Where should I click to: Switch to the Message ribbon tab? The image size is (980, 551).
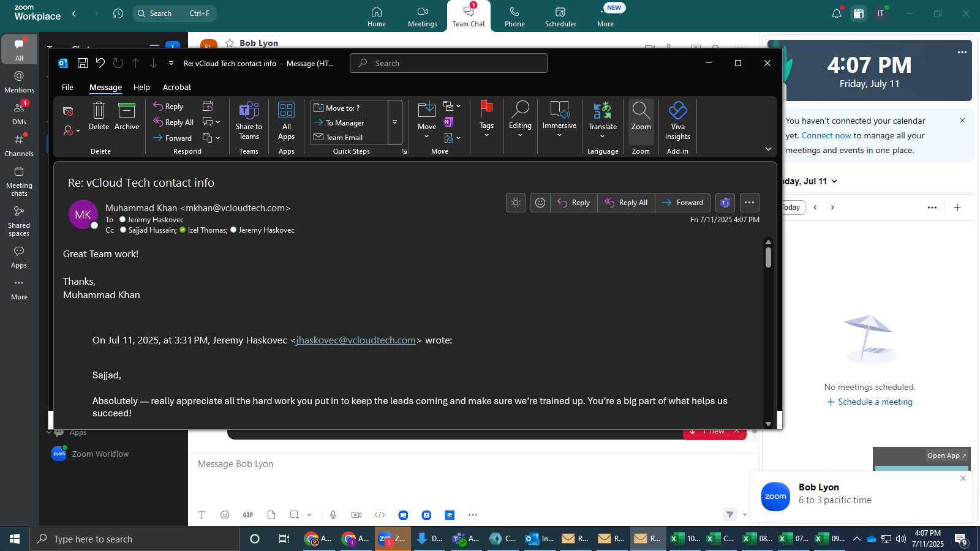[x=105, y=87]
